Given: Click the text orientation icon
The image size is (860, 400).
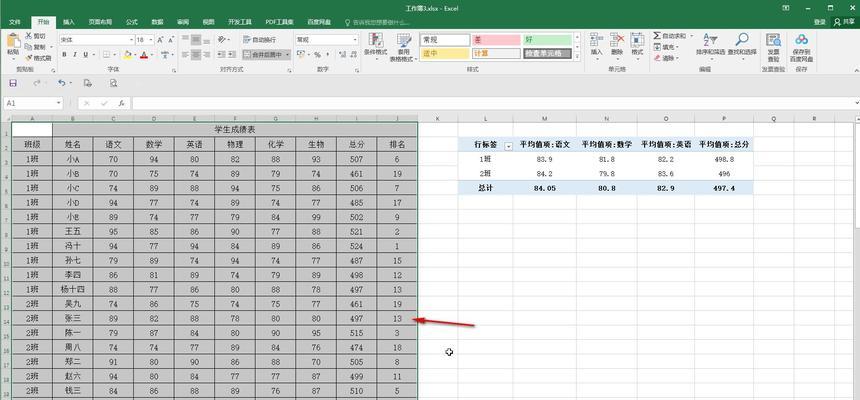Looking at the screenshot, I should coord(222,40).
